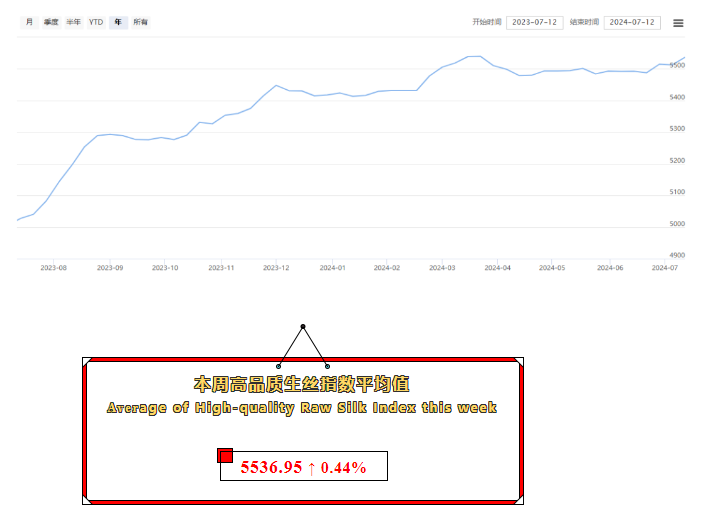Click the 5536.95 ↑ 0.44% value box

click(303, 466)
